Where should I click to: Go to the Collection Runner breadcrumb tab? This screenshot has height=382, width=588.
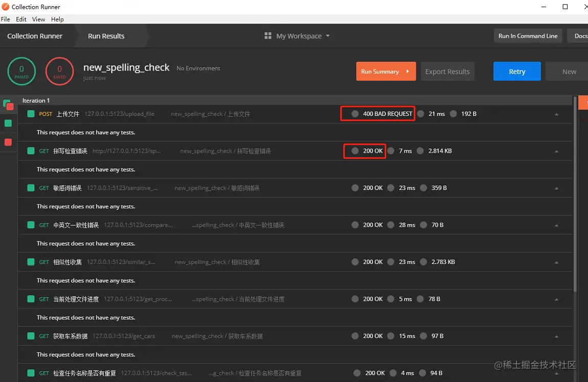(x=35, y=36)
